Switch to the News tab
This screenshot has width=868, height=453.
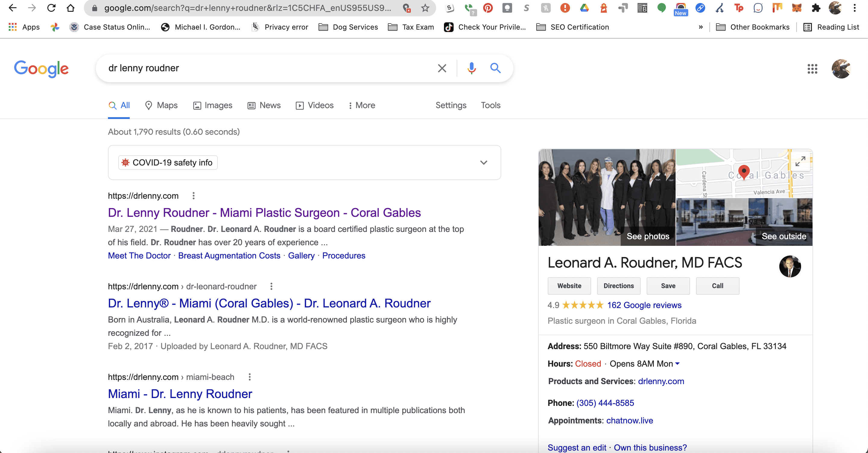pyautogui.click(x=264, y=105)
